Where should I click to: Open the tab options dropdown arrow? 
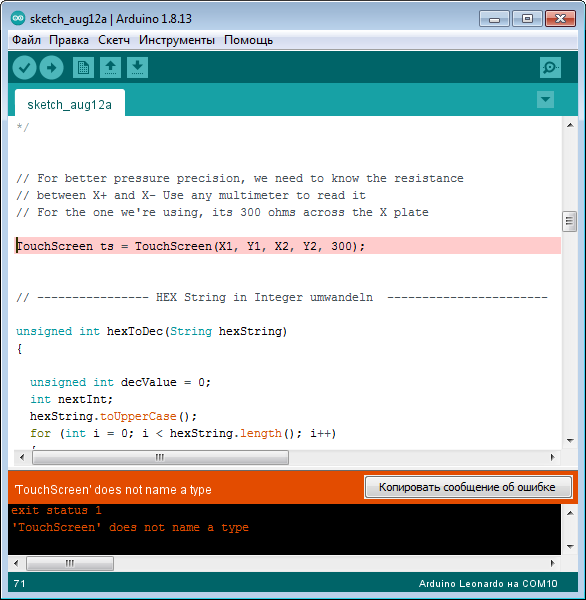(x=545, y=99)
